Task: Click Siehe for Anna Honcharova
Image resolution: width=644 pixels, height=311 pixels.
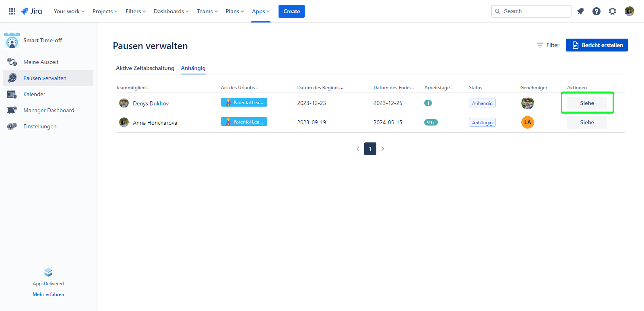Action: 587,122
